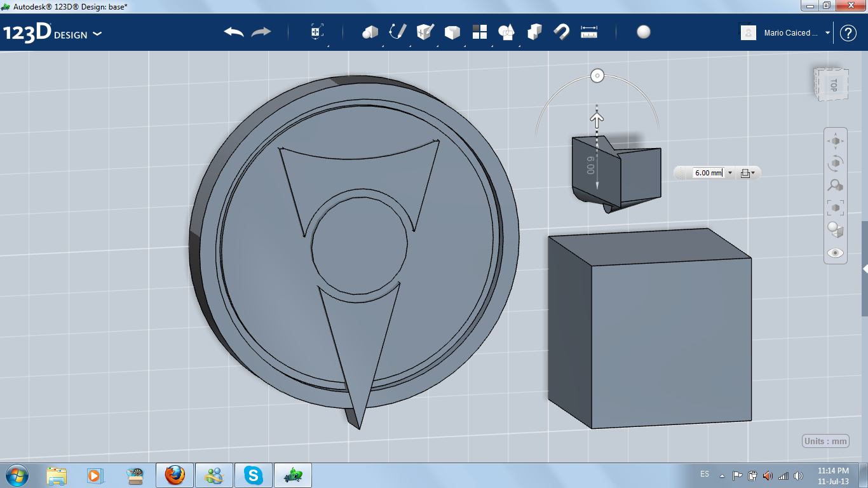Viewport: 868px width, 488px height.
Task: Open the Combine tool
Action: (534, 32)
